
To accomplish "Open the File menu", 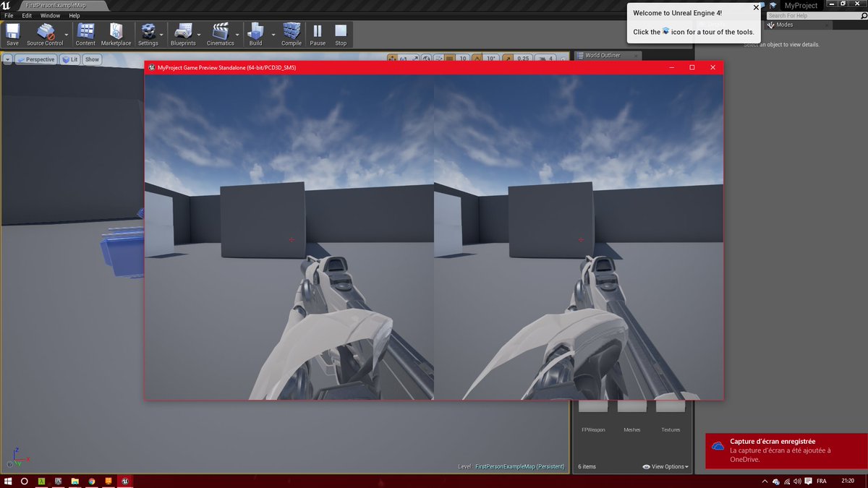I will coord(8,15).
